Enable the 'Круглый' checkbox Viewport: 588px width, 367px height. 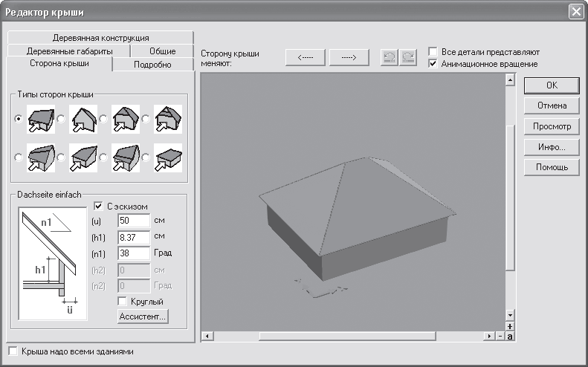coord(122,301)
